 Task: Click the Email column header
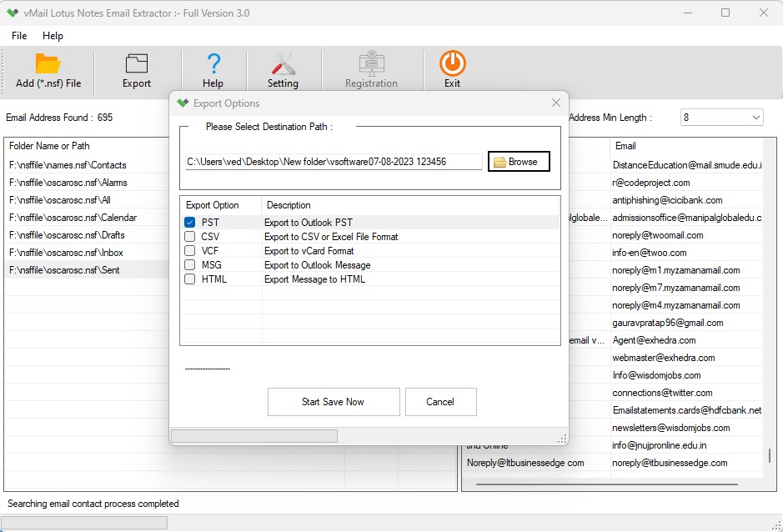[x=625, y=146]
